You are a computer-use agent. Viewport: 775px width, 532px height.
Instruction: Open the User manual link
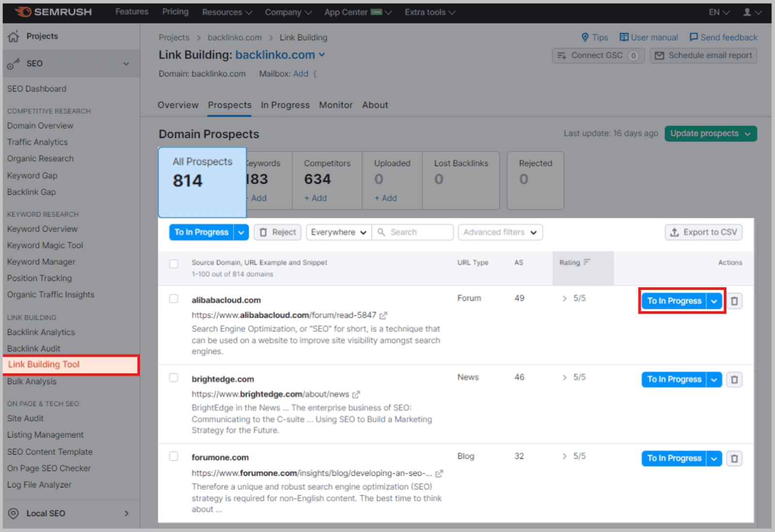[649, 37]
